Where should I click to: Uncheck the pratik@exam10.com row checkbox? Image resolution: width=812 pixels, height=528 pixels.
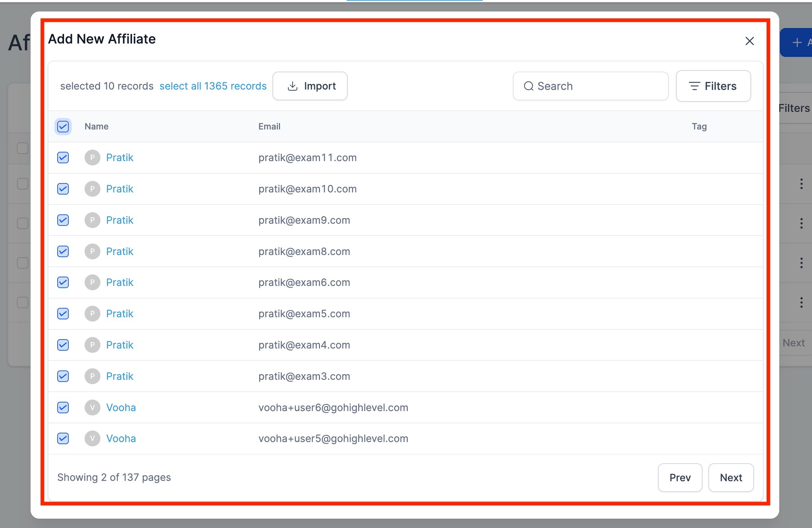[x=63, y=189]
